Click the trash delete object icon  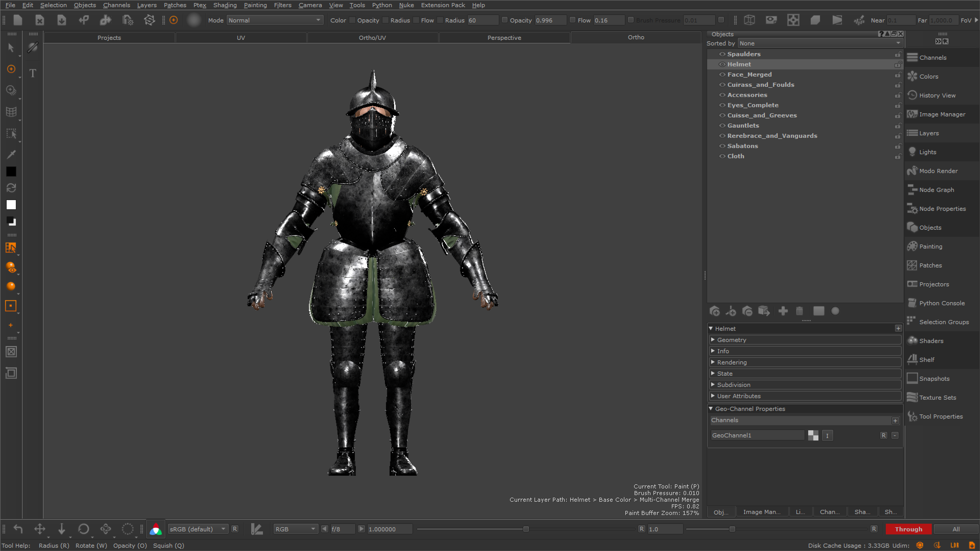pos(799,311)
